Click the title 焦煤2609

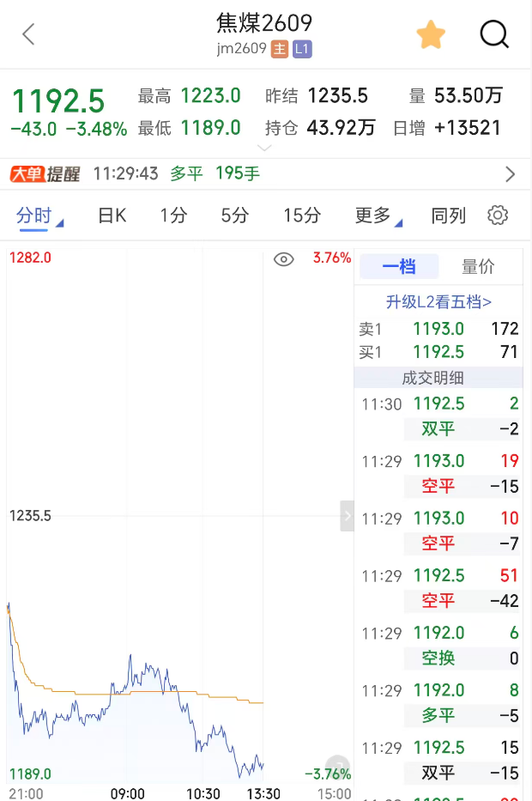(x=264, y=23)
